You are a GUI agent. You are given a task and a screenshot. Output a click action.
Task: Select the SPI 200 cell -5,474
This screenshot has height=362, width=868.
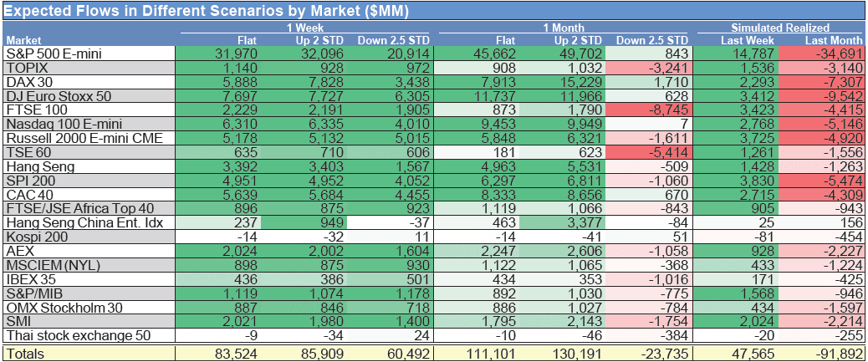[x=821, y=180]
